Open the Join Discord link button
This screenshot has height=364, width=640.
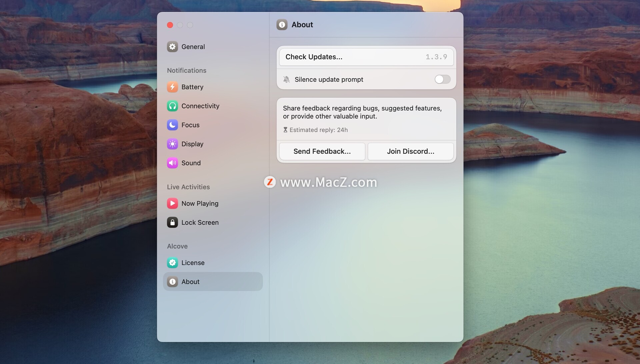pyautogui.click(x=410, y=151)
